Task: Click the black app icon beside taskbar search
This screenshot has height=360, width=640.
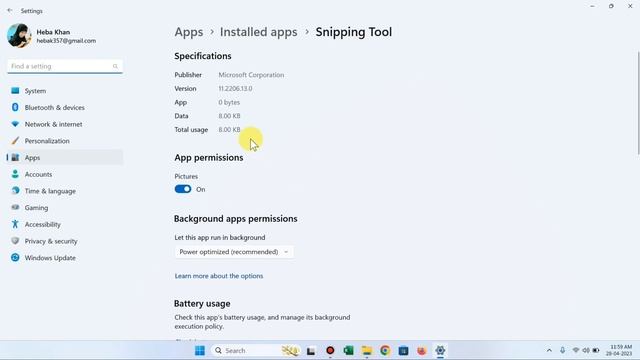Action: (x=311, y=351)
